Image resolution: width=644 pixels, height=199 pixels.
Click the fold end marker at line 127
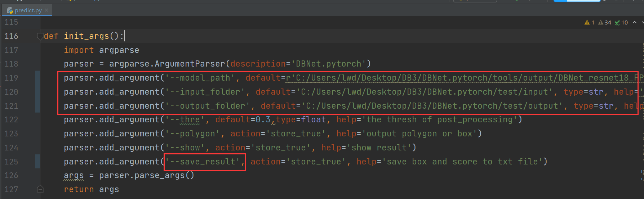pos(40,189)
